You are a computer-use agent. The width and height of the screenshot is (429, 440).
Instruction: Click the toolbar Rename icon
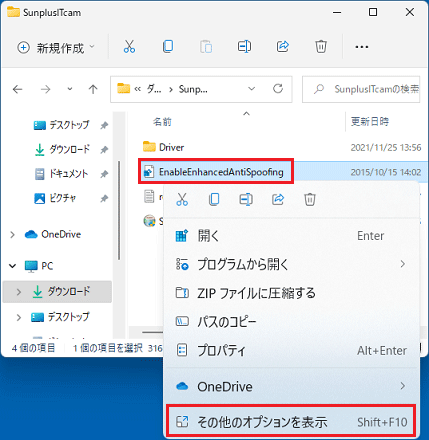(x=244, y=47)
